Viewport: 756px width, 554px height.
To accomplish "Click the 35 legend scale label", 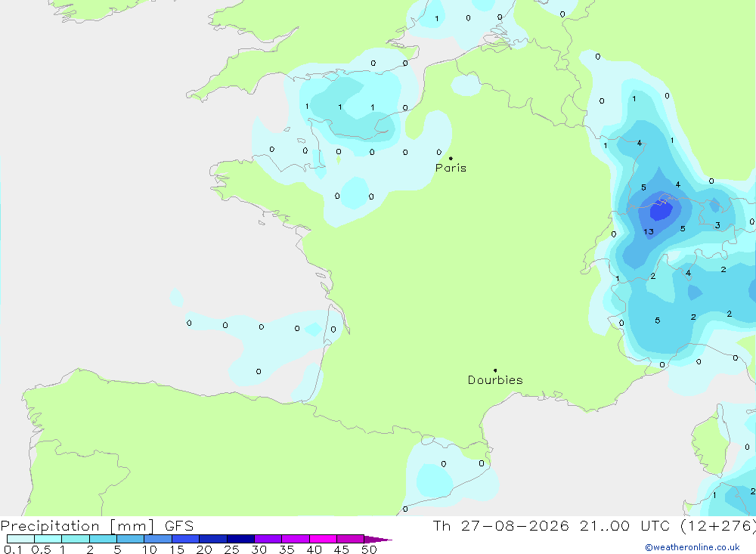I will pyautogui.click(x=287, y=549).
